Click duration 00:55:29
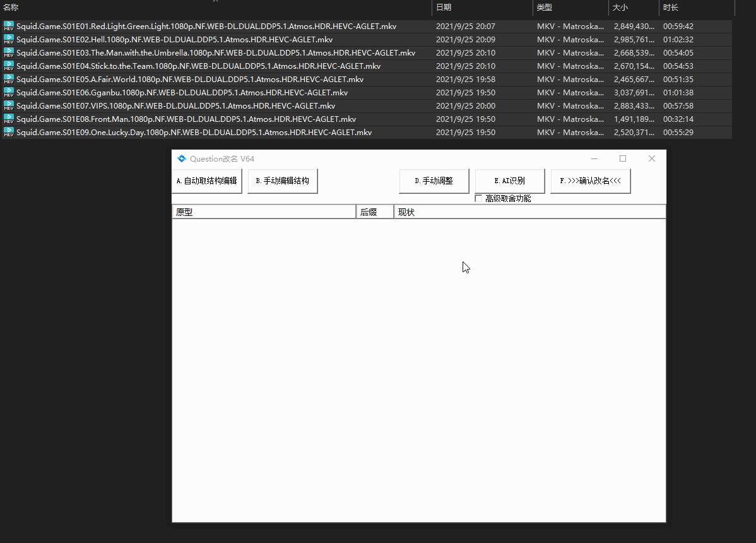756x543 pixels. click(x=678, y=132)
